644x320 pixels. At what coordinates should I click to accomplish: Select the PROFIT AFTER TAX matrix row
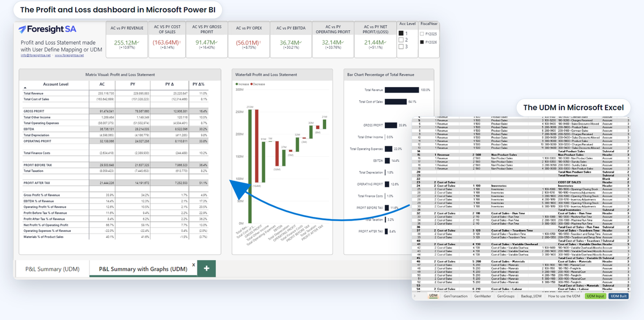tap(115, 183)
